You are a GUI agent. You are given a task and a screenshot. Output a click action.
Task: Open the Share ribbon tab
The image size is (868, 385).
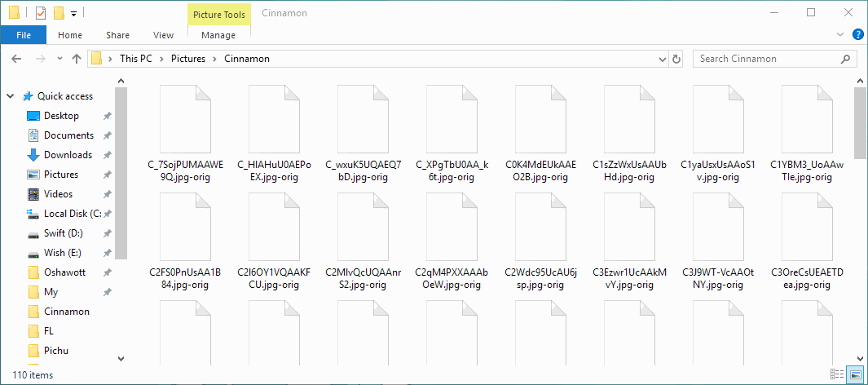coord(117,35)
